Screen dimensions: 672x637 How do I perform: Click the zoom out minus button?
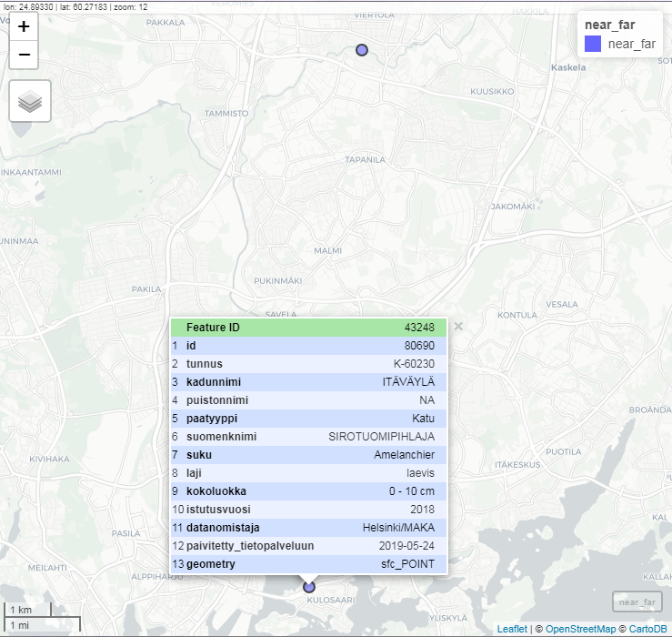24,55
